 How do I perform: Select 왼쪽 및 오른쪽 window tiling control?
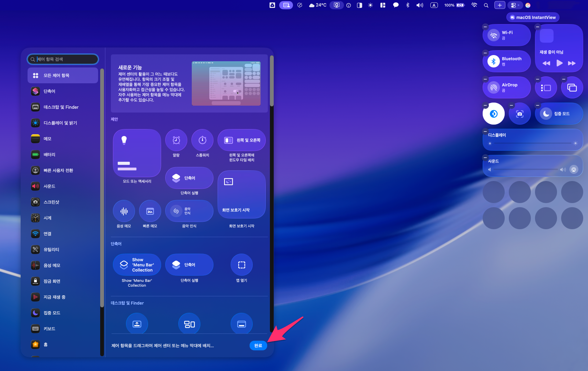click(x=242, y=140)
